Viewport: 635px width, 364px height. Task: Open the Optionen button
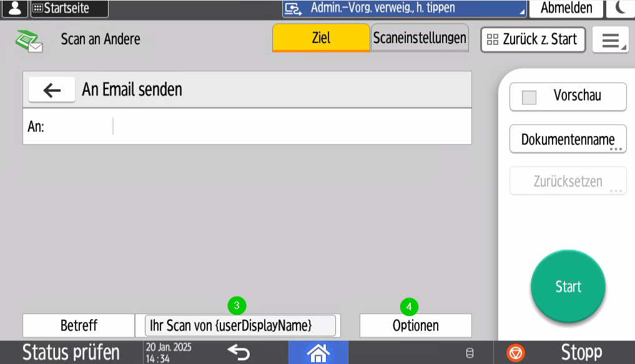click(x=415, y=325)
